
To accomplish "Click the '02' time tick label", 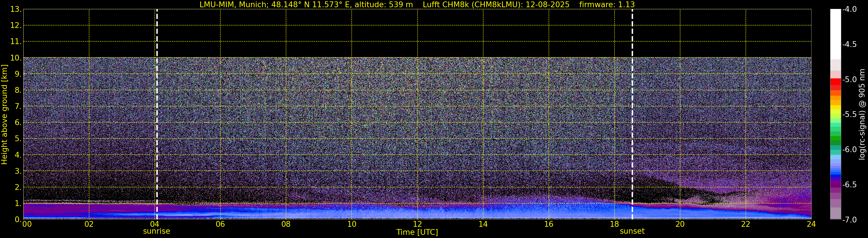I will 89,224.
